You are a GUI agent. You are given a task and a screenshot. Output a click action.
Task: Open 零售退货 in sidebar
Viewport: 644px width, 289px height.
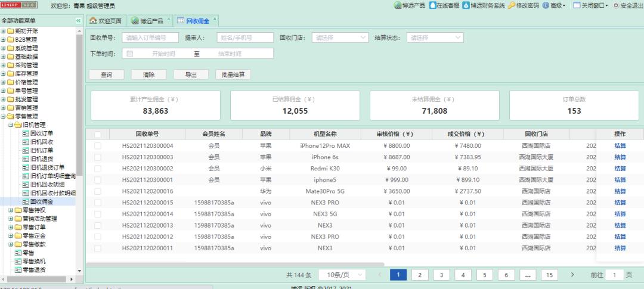point(34,270)
